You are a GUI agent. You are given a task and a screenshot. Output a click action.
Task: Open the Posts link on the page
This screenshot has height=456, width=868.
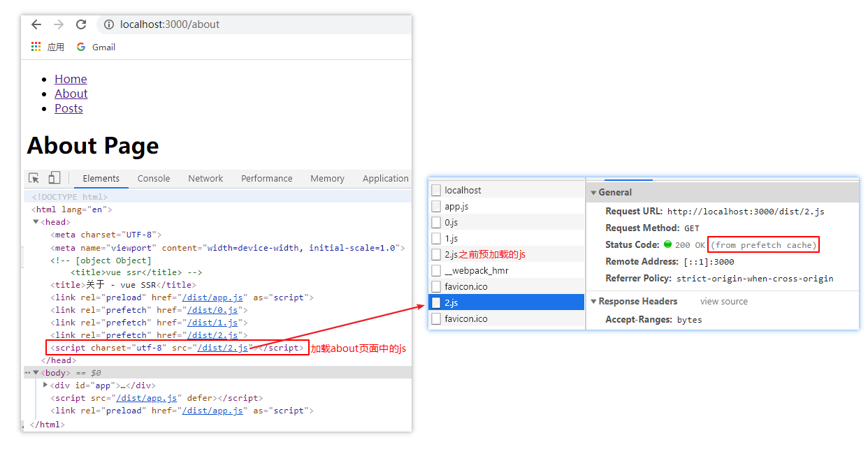tap(68, 108)
